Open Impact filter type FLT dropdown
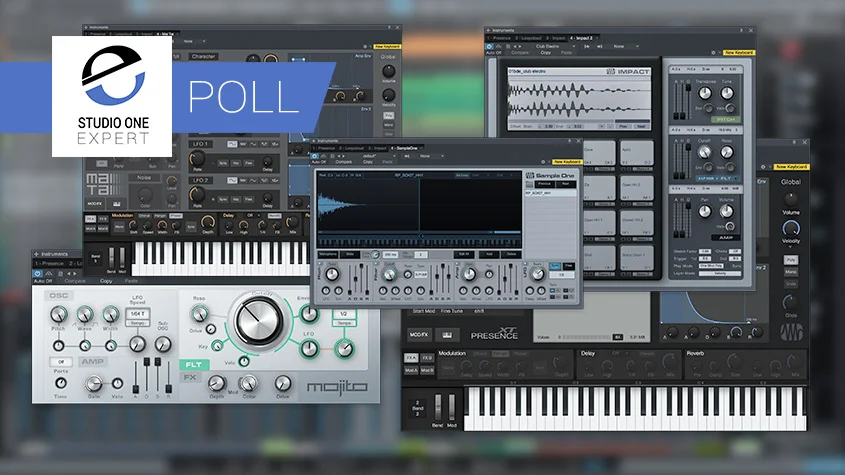The image size is (845, 475). point(719,178)
